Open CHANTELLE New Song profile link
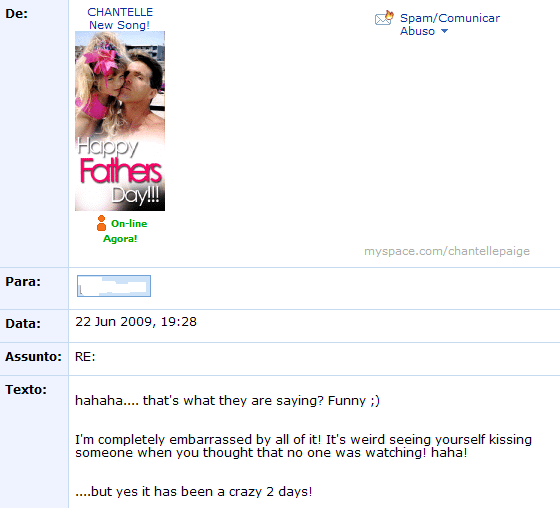Viewport: 560px width, 508px height. (x=120, y=19)
